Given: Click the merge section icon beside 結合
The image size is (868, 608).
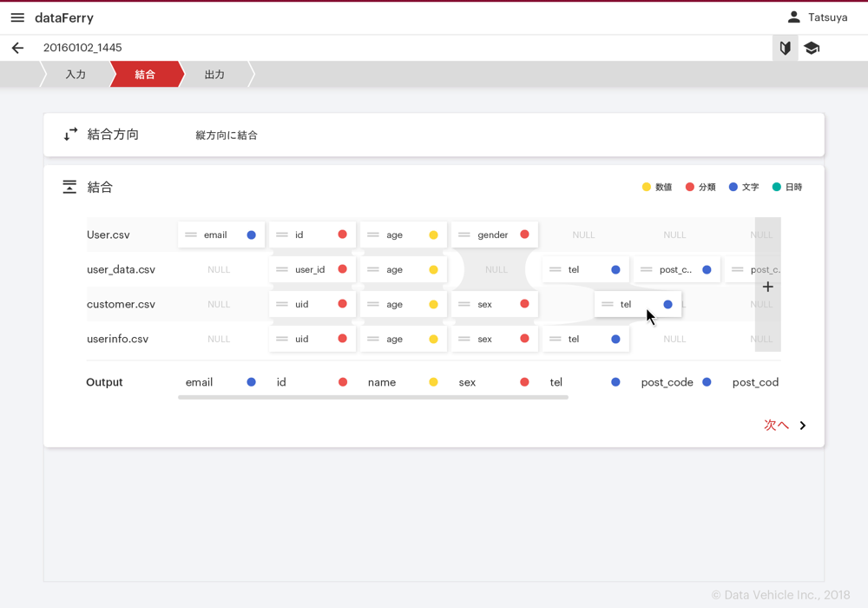Looking at the screenshot, I should pyautogui.click(x=69, y=187).
